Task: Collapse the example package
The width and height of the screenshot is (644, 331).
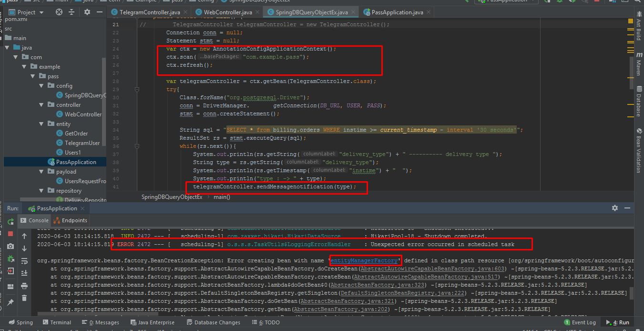Action: (x=24, y=67)
